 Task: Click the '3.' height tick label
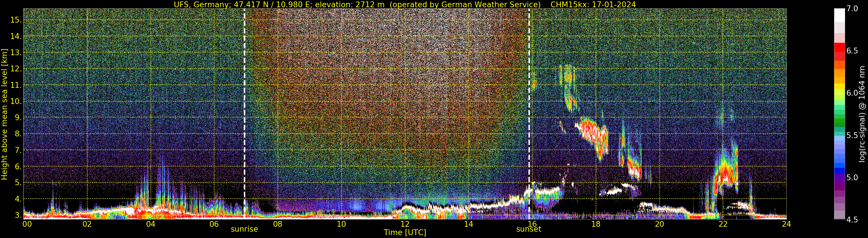[18, 215]
